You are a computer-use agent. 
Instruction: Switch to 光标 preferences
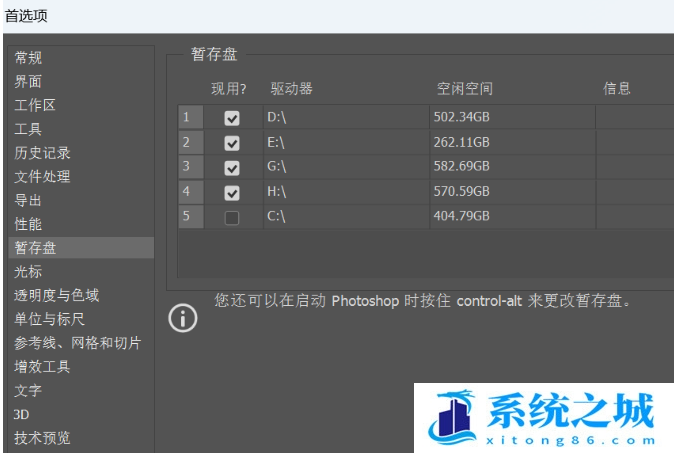[28, 272]
